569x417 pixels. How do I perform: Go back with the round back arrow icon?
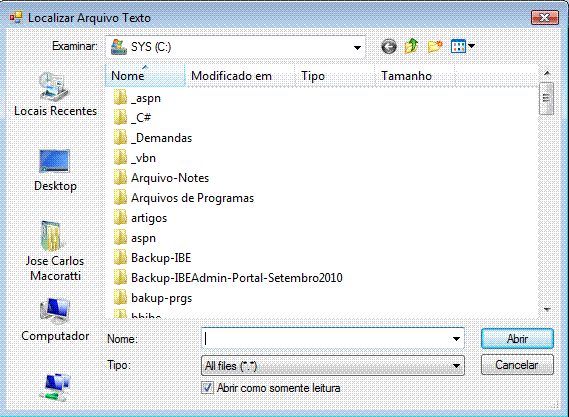[389, 46]
